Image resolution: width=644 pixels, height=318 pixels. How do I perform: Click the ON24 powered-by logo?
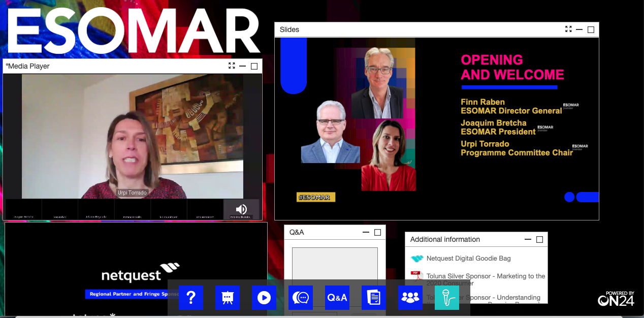616,299
